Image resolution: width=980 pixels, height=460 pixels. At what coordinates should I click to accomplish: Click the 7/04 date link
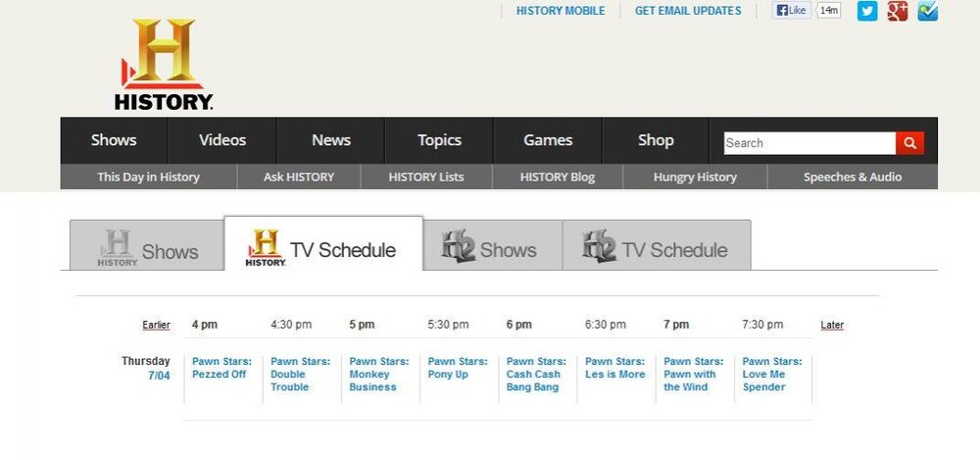159,376
